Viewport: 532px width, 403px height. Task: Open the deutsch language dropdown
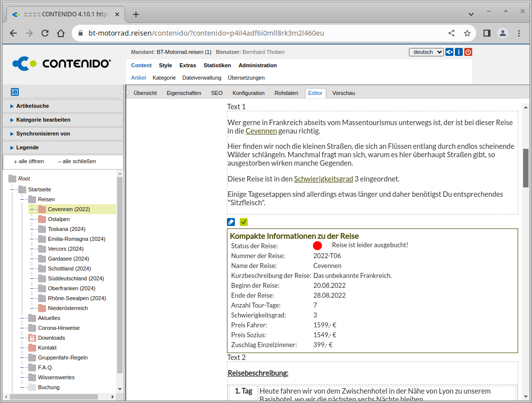click(426, 52)
